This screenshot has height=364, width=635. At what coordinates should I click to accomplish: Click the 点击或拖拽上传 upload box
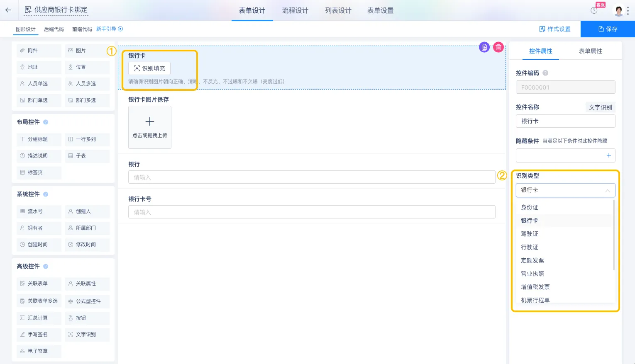coord(150,127)
